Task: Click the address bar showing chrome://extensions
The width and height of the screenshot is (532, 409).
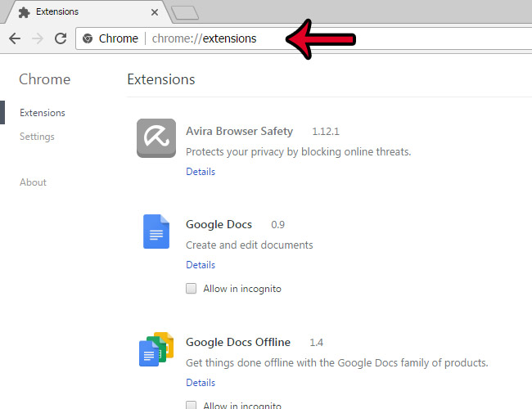Action: pyautogui.click(x=302, y=38)
